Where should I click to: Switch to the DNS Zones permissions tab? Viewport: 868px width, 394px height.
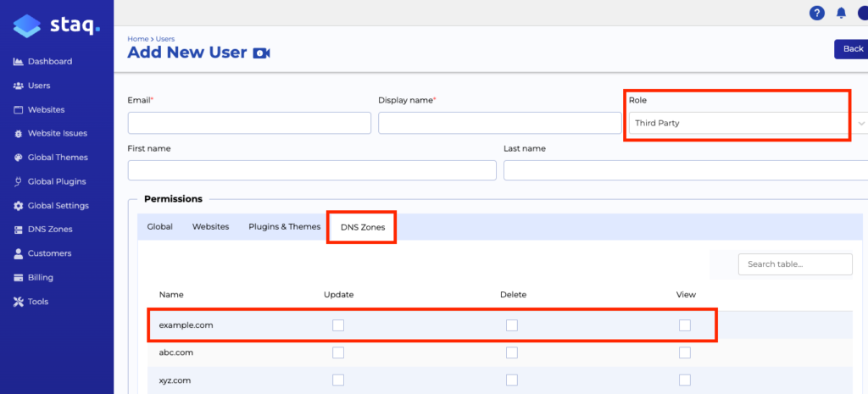[x=362, y=227]
